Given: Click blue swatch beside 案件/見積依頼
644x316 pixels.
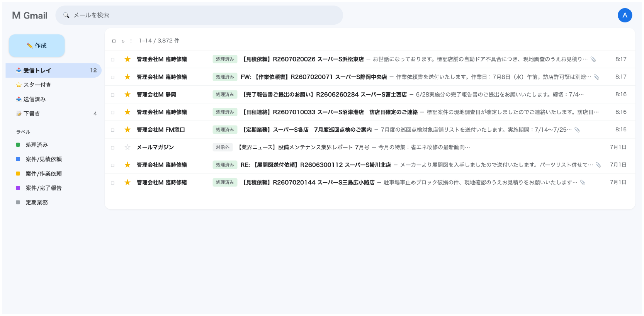Looking at the screenshot, I should coord(18,159).
